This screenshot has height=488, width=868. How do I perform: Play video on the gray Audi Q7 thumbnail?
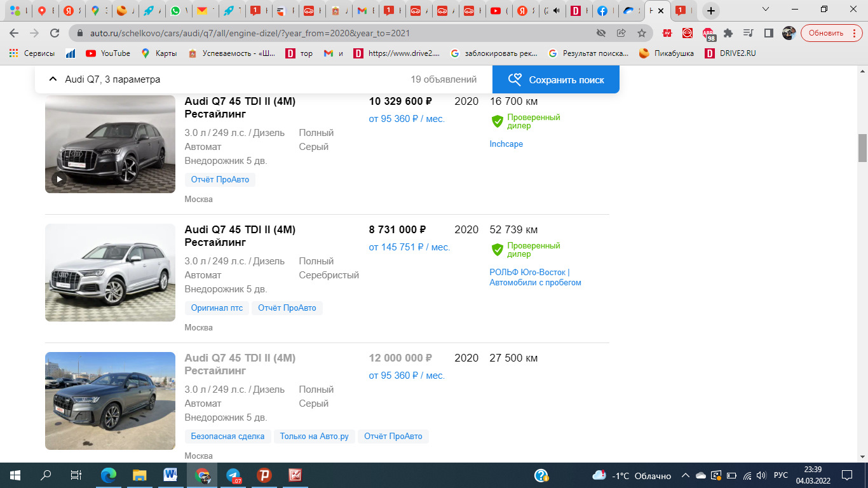click(59, 179)
